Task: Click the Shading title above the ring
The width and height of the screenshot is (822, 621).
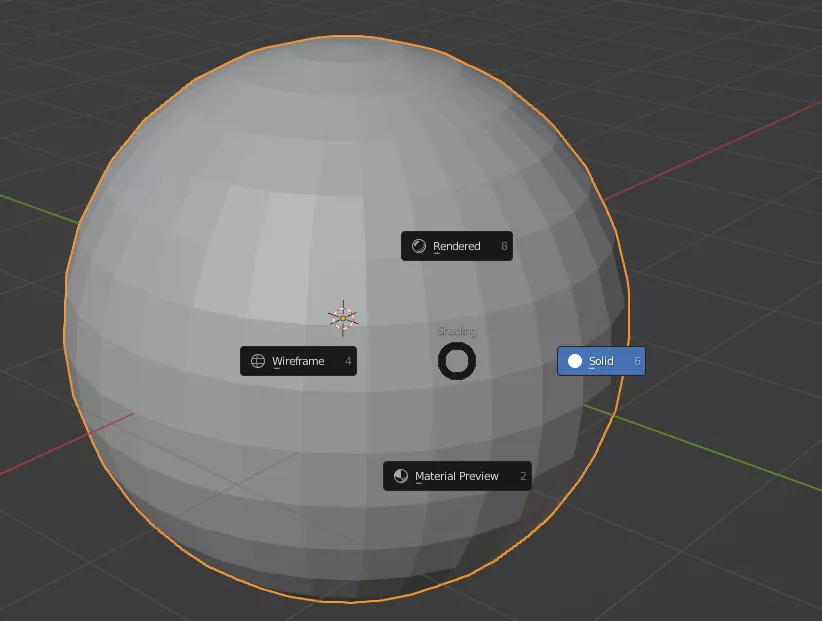Action: coord(457,331)
